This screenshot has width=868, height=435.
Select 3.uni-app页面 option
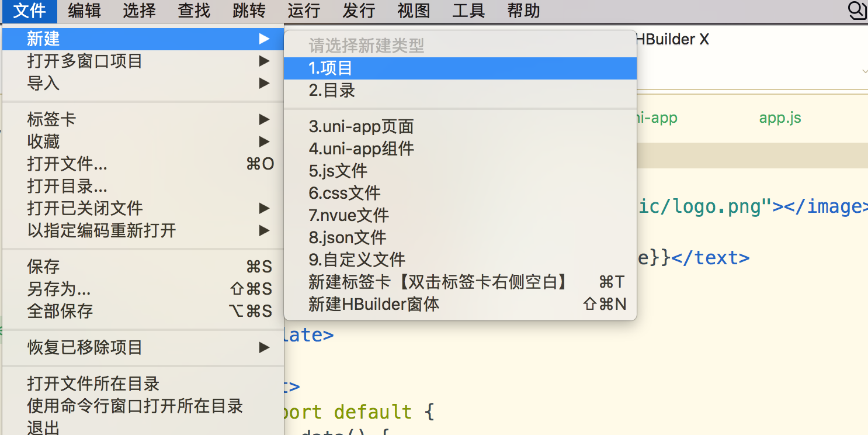point(460,127)
